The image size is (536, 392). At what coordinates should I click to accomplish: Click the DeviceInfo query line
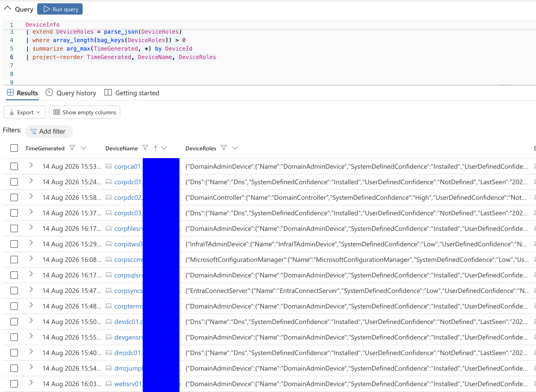pos(43,25)
